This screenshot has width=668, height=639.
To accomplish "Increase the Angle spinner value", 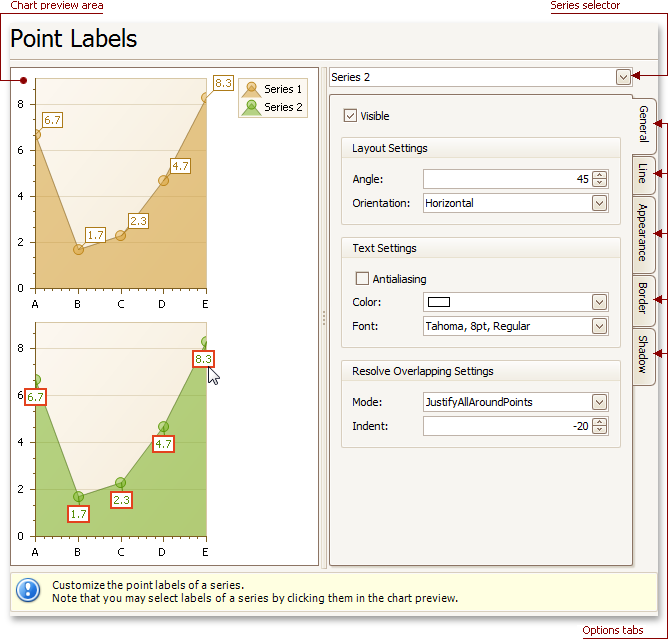I will pos(599,175).
